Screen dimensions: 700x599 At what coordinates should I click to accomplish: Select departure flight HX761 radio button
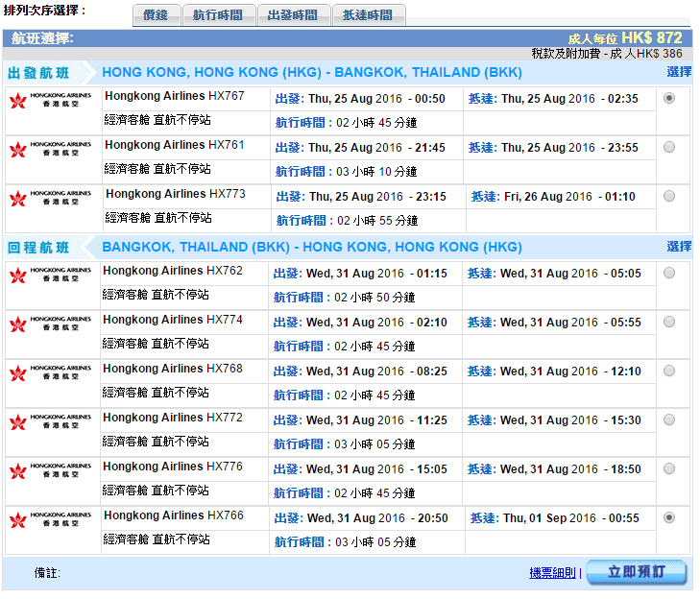[x=669, y=147]
